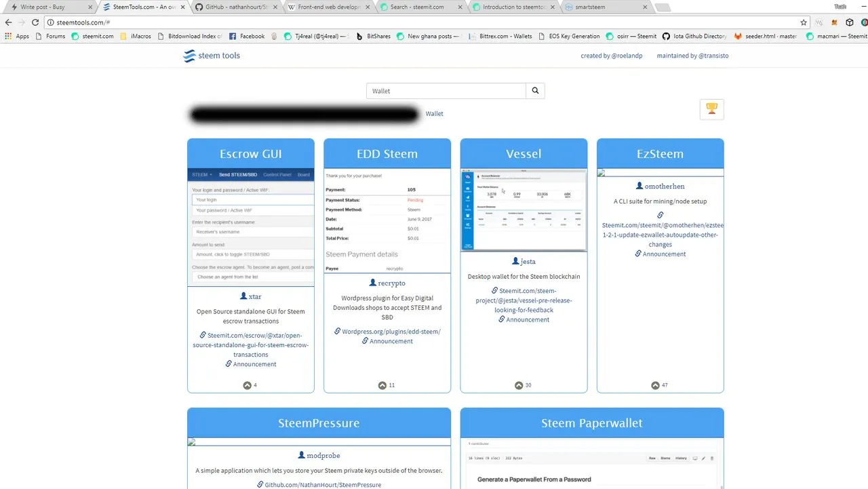Open the xtar author link
The height and width of the screenshot is (489, 868).
(x=255, y=296)
